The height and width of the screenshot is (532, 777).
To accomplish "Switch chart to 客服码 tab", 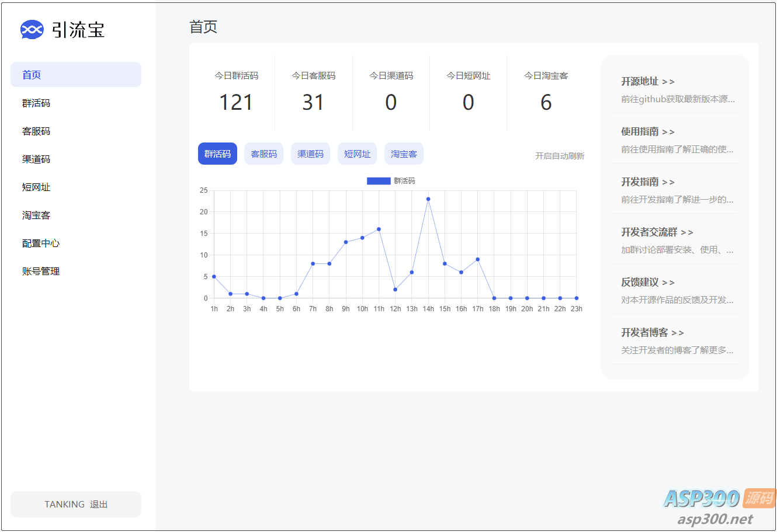I will [x=263, y=154].
